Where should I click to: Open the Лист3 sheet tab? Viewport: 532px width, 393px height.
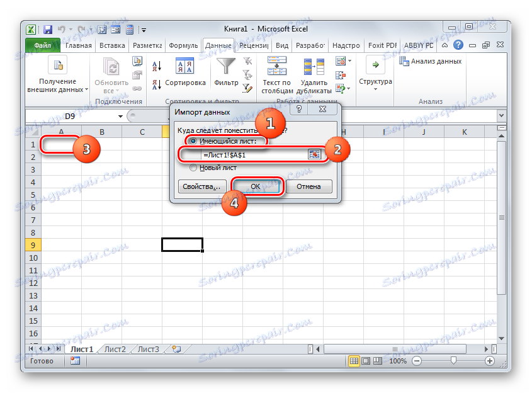click(x=149, y=349)
